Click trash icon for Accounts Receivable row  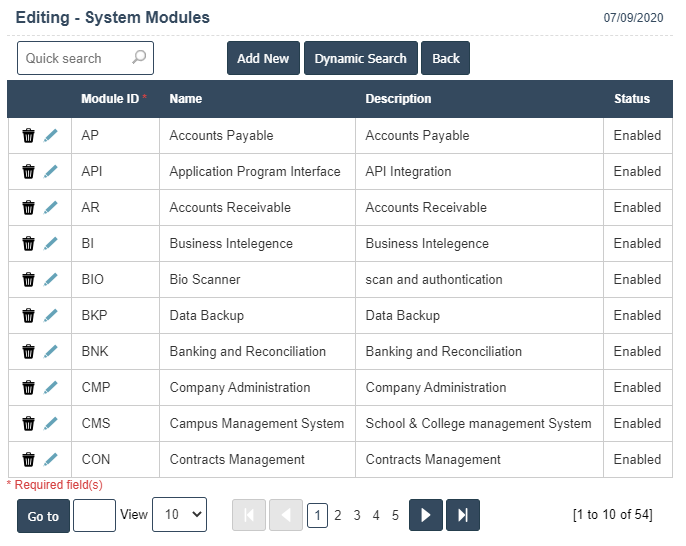pos(28,208)
